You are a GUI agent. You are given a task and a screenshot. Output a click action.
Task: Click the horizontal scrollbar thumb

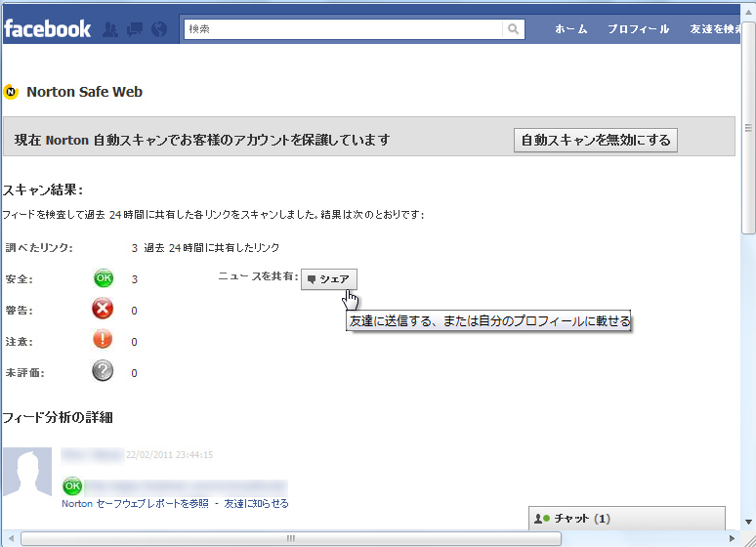point(291,538)
